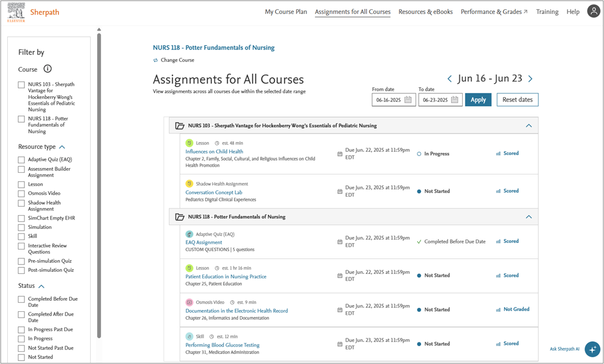The image size is (604, 364).
Task: Open the Patient Education in Nursing Practice lesson
Action: point(226,276)
